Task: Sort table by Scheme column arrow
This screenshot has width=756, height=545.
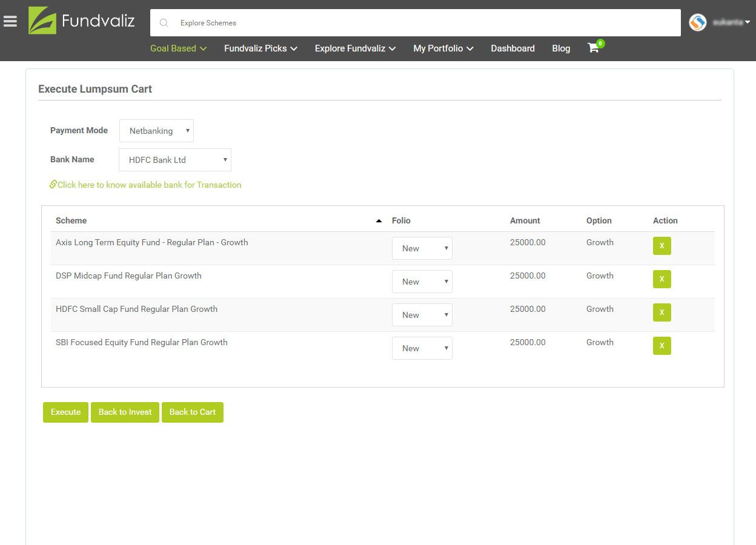Action: tap(379, 221)
